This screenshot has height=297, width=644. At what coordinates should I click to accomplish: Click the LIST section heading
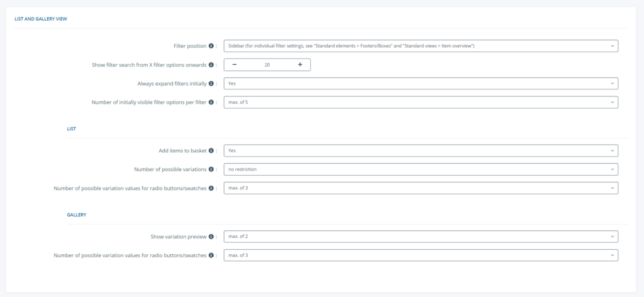[72, 128]
